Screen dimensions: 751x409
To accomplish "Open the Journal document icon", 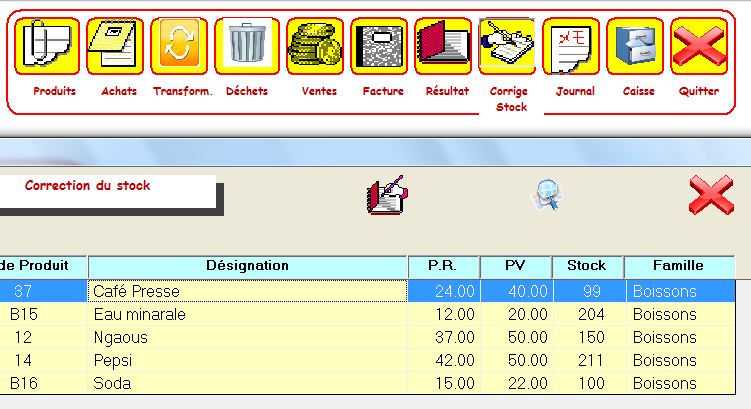I will (571, 46).
